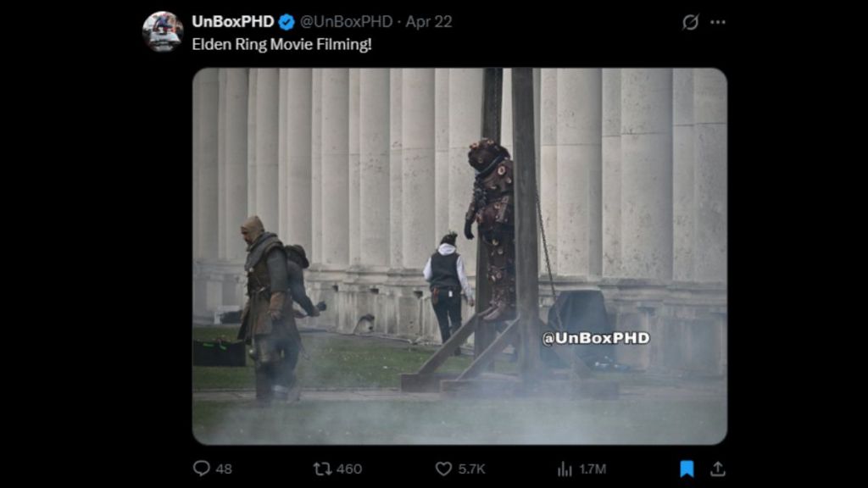Click the 5.7K likes count
Image resolution: width=868 pixels, height=488 pixels.
tap(471, 469)
